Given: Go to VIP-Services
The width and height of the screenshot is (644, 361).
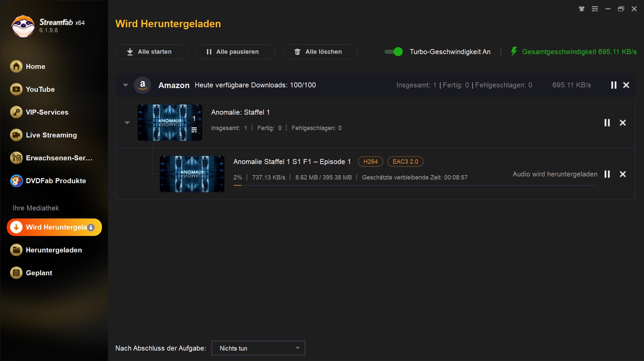Looking at the screenshot, I should pos(54,112).
